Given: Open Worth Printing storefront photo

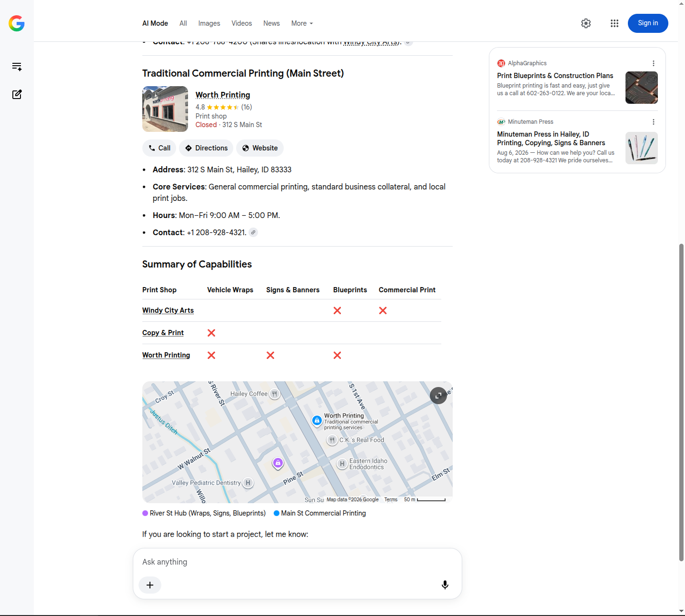Looking at the screenshot, I should point(165,109).
